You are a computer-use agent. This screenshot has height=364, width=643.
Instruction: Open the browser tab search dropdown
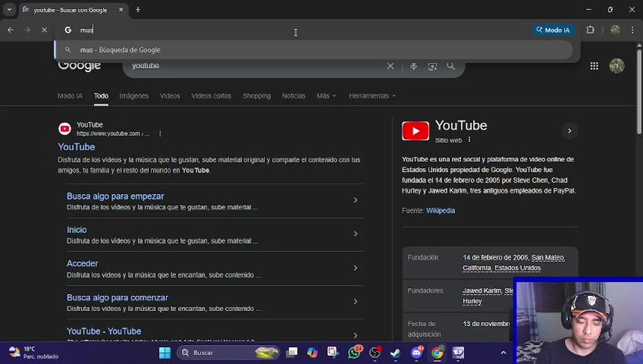click(9, 10)
